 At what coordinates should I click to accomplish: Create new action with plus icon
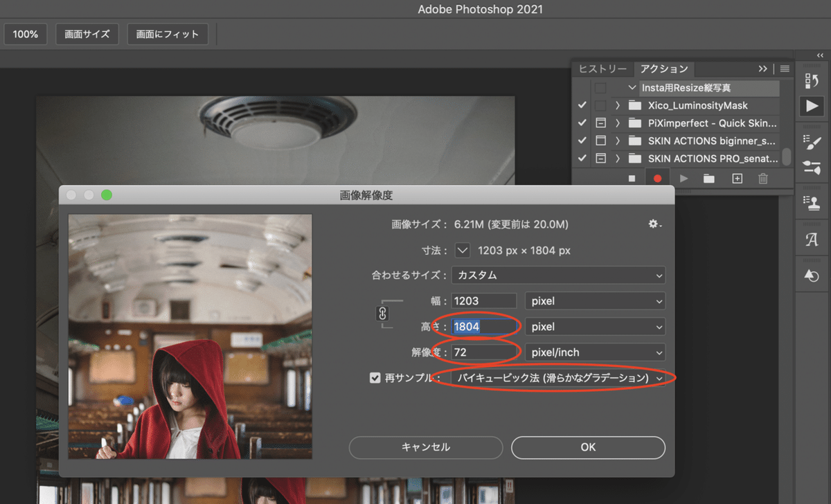(738, 179)
